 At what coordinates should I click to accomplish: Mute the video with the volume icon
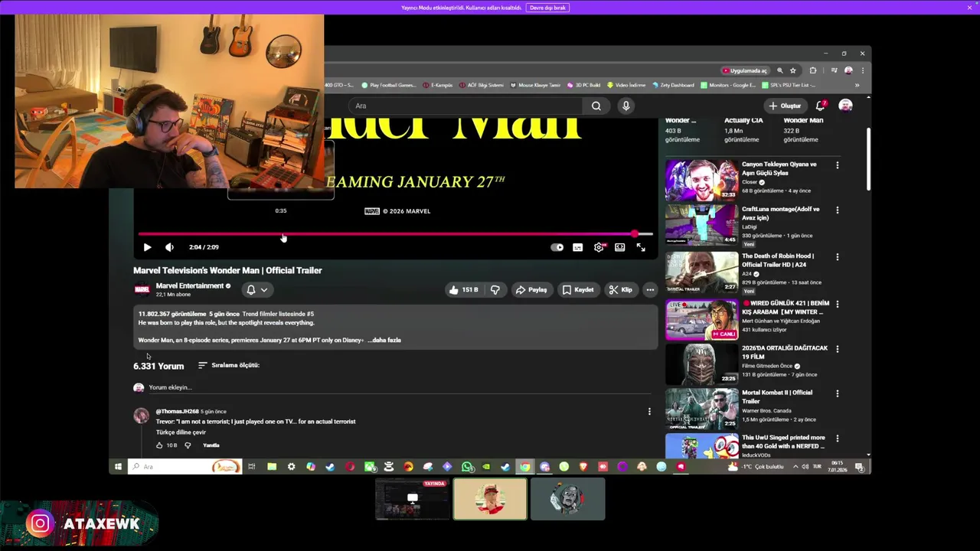pyautogui.click(x=169, y=247)
